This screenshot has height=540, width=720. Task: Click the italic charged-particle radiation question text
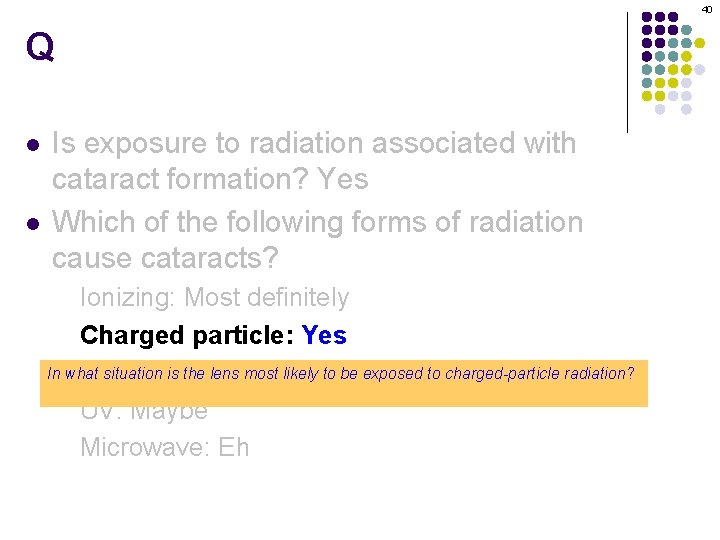(x=341, y=373)
